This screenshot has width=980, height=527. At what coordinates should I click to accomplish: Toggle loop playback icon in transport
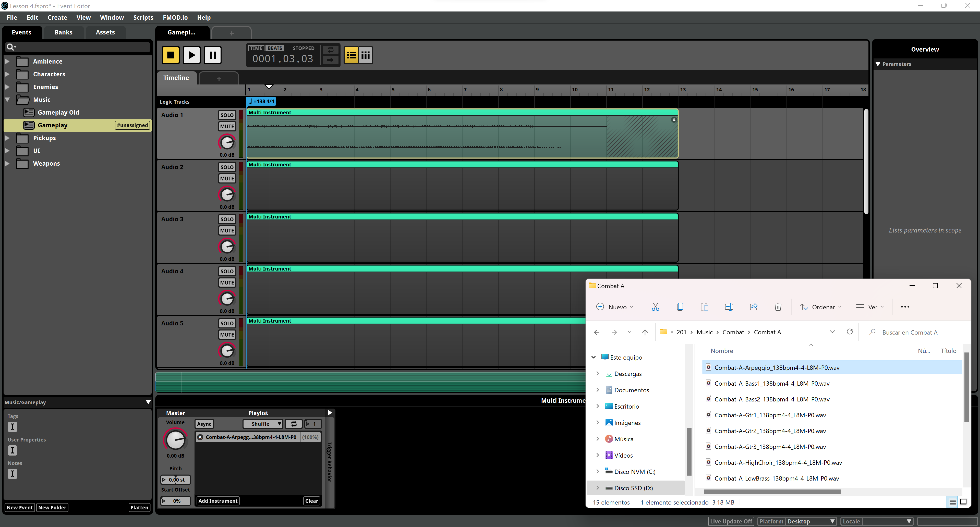[331, 50]
